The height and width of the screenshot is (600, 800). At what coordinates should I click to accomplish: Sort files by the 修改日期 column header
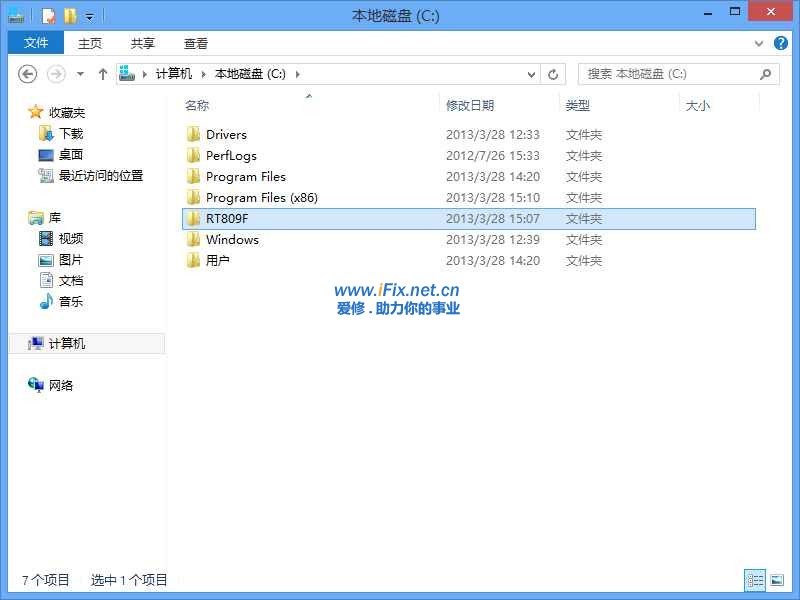tap(470, 105)
